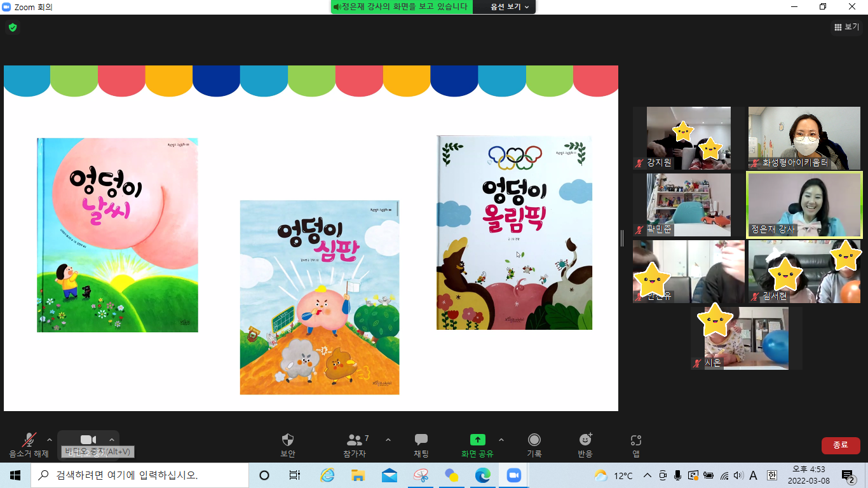Click the green Share Screen icon
This screenshot has width=868, height=488.
(477, 440)
